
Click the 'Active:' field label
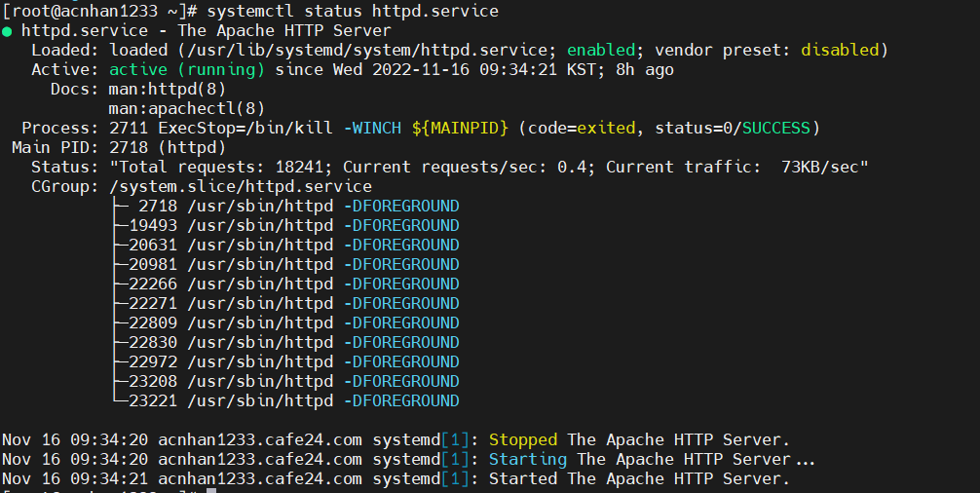tap(65, 69)
